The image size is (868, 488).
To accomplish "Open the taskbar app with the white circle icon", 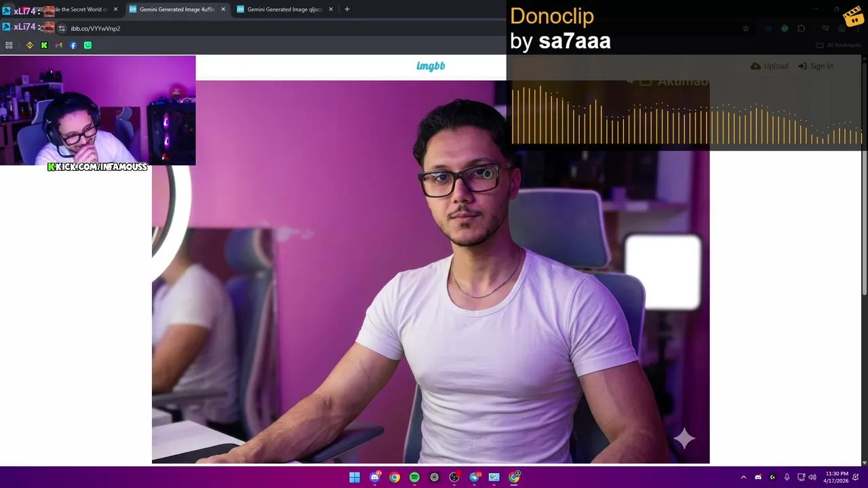I will click(435, 478).
